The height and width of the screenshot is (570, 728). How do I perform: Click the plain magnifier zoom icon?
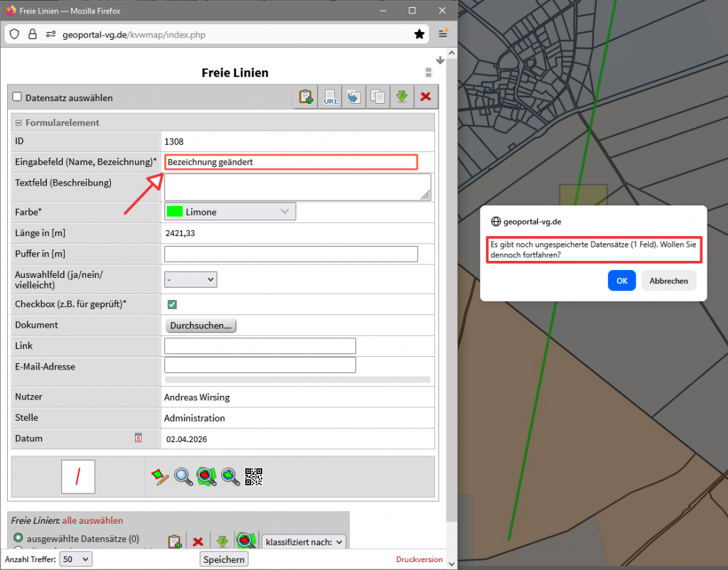(x=183, y=477)
